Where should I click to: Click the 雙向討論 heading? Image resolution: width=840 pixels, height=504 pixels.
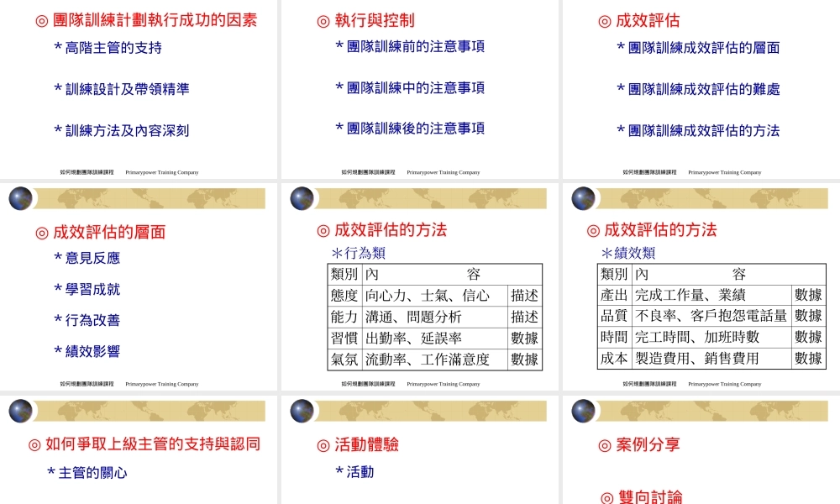(641, 496)
